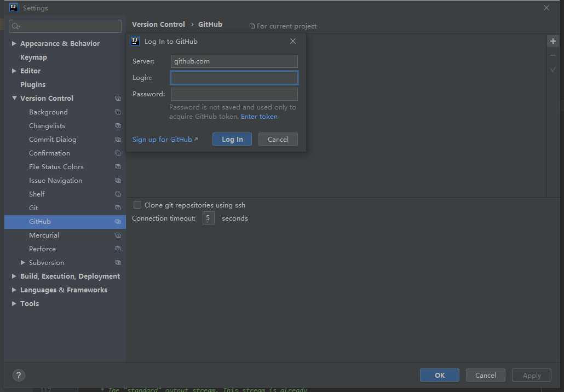Click the project-level icon beside Shelf
Image resolution: width=564 pixels, height=392 pixels.
pyautogui.click(x=118, y=194)
